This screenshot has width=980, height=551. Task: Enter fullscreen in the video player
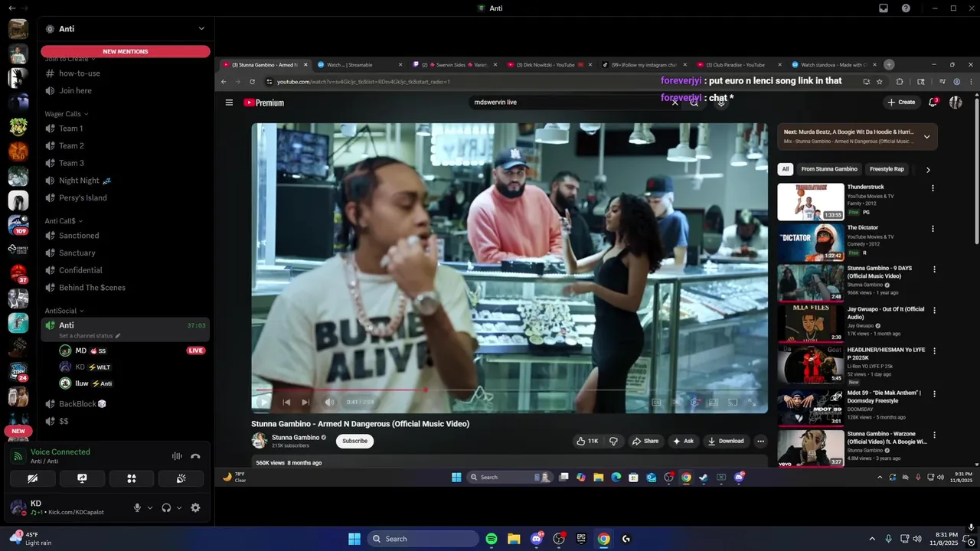(752, 402)
